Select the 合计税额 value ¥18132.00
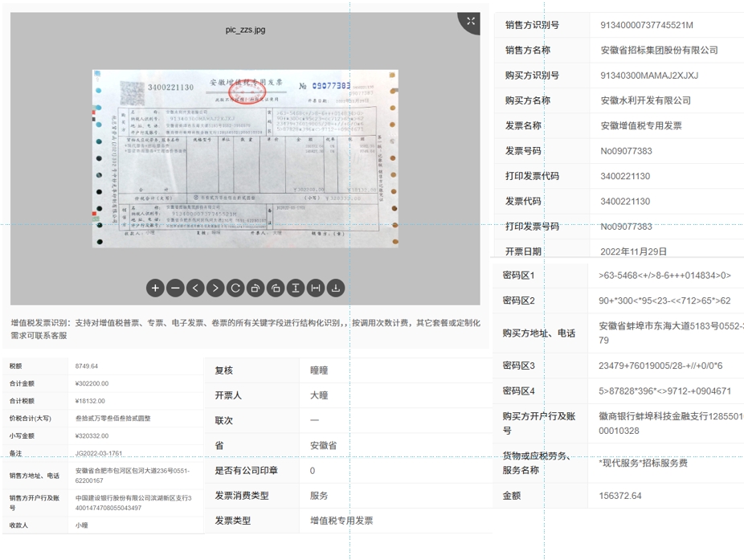 90,401
